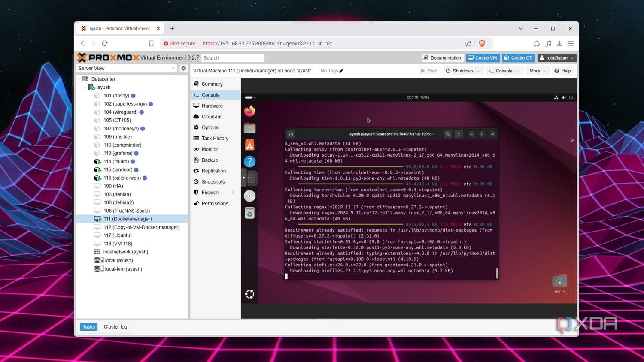Open the Ubuntu clock Oct 18 16:06

(418, 97)
